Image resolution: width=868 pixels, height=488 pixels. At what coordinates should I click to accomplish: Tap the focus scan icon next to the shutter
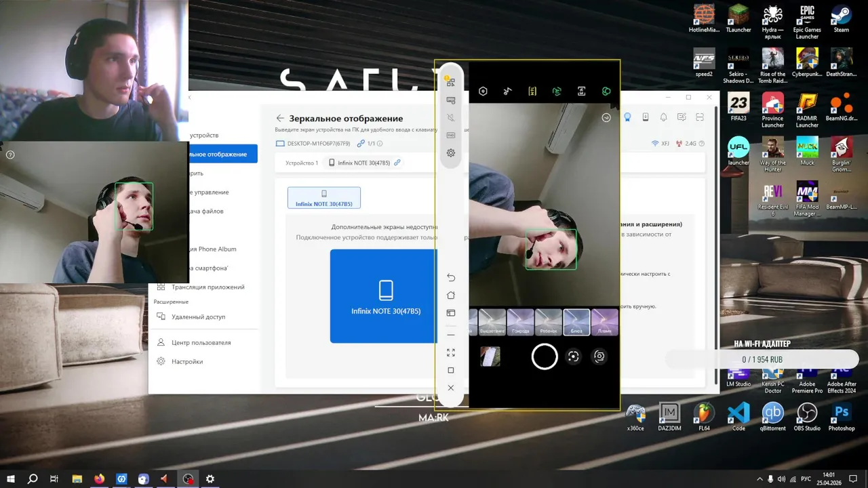point(573,357)
